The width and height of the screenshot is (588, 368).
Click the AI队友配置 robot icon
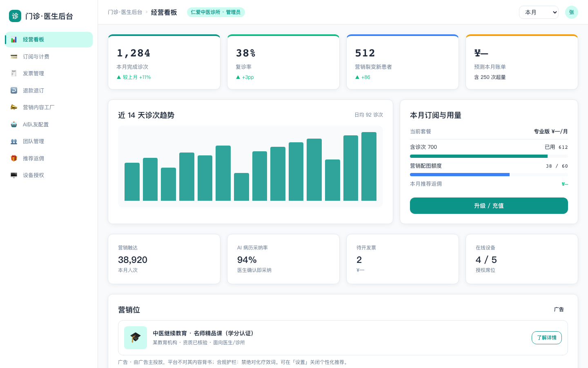[14, 124]
